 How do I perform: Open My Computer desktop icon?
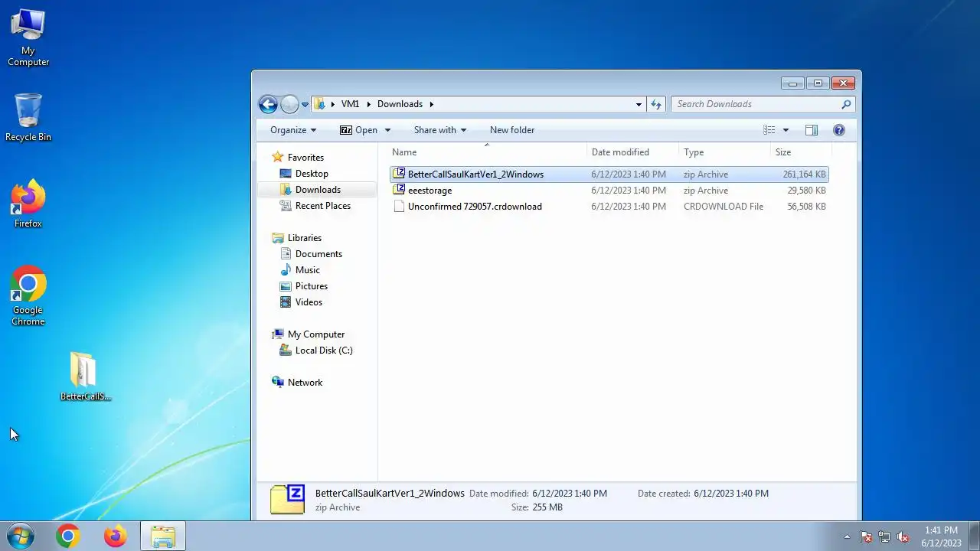click(x=28, y=37)
